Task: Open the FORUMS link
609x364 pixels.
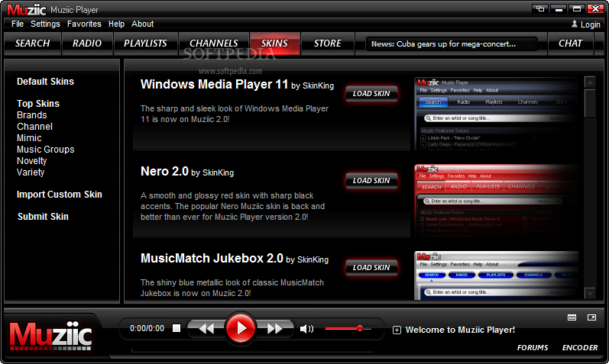Action: pyautogui.click(x=533, y=348)
